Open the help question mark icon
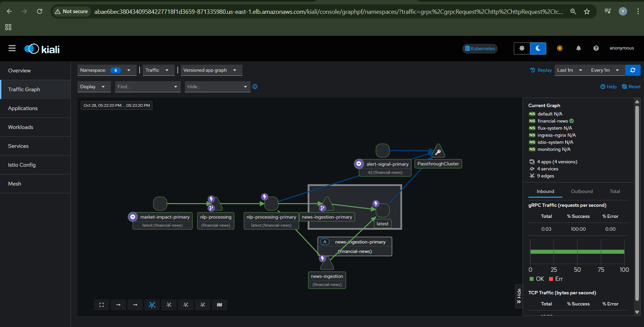The image size is (644, 327). point(596,48)
